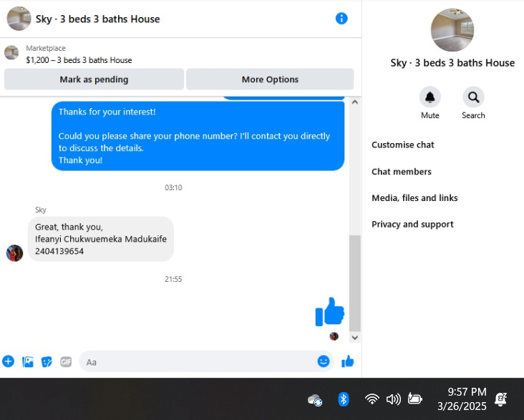Click the seen-by avatar below the thumbs-up

click(x=334, y=336)
